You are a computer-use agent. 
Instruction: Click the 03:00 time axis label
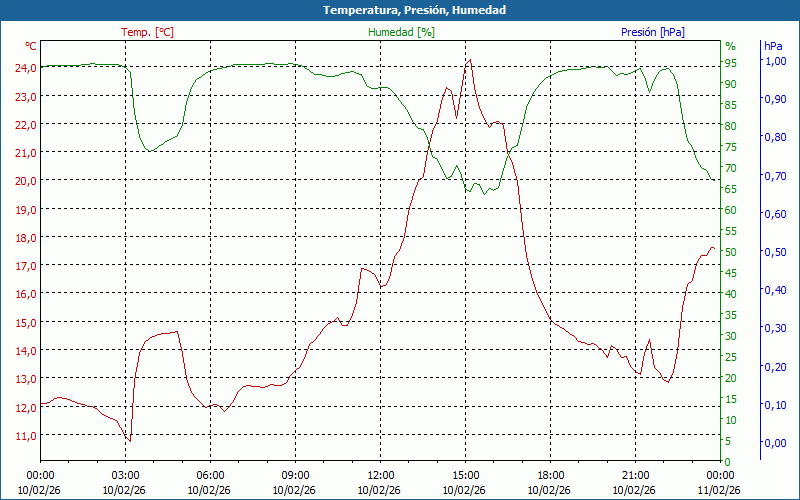pyautogui.click(x=125, y=475)
